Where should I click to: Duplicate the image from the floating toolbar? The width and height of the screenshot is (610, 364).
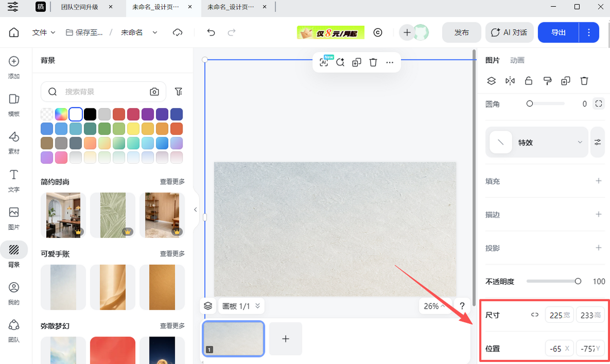[357, 62]
